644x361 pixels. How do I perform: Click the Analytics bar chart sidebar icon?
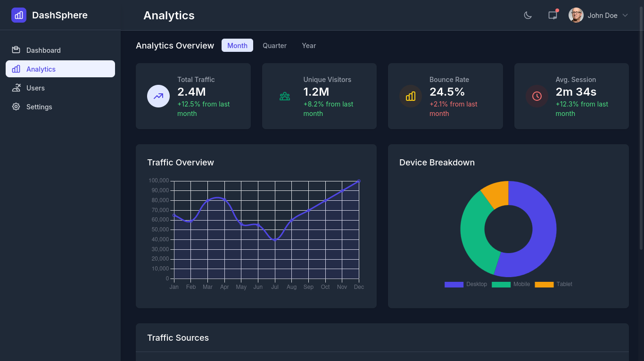click(16, 69)
